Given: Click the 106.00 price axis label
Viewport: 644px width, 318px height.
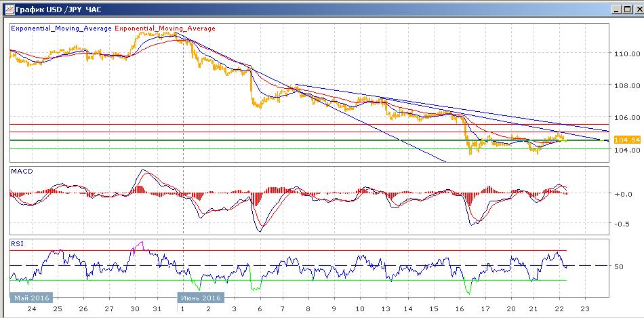Looking at the screenshot, I should tap(626, 117).
